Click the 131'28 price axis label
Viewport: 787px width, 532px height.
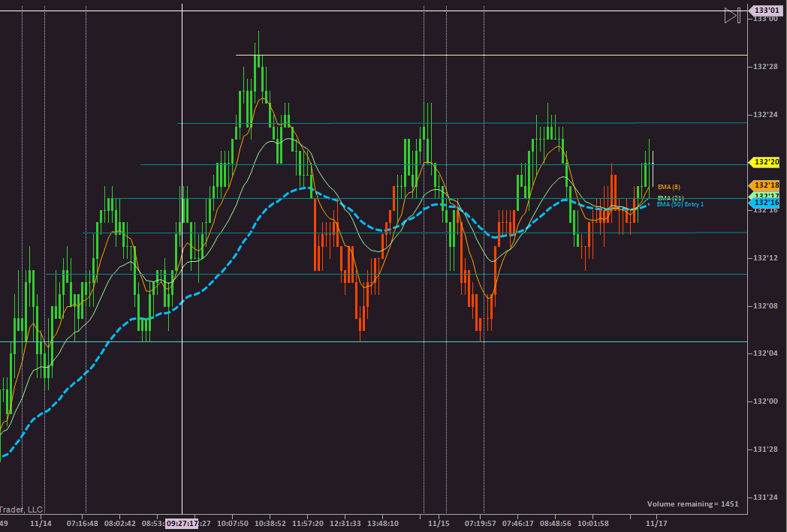pyautogui.click(x=765, y=449)
